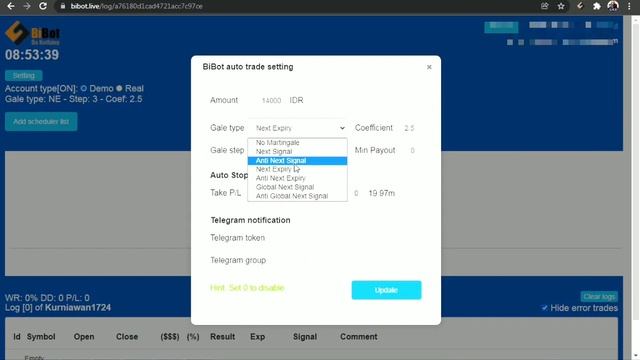Click the Setting button
Viewport: 640px width, 360px height.
point(24,76)
